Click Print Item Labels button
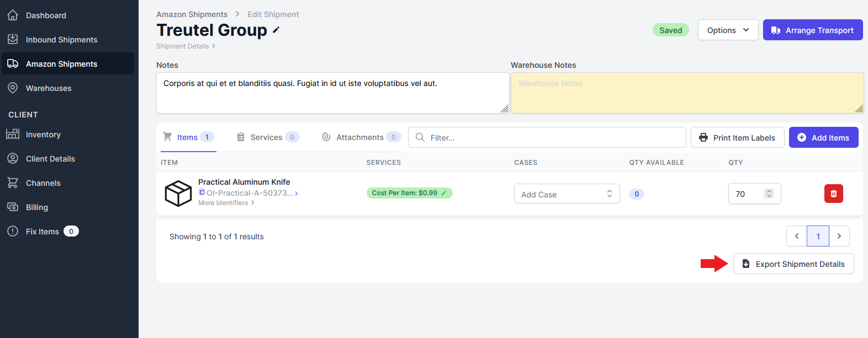This screenshot has height=338, width=868. point(737,137)
